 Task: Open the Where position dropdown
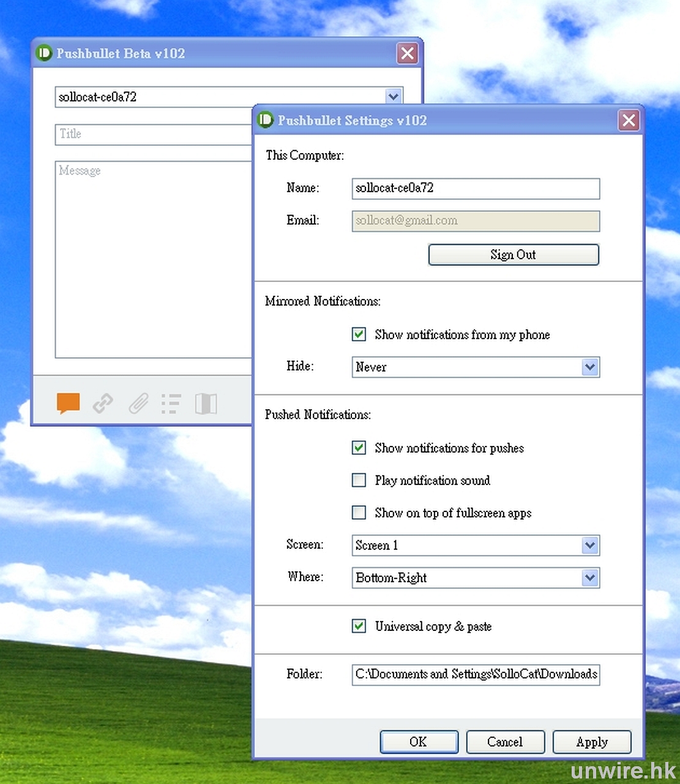point(589,578)
